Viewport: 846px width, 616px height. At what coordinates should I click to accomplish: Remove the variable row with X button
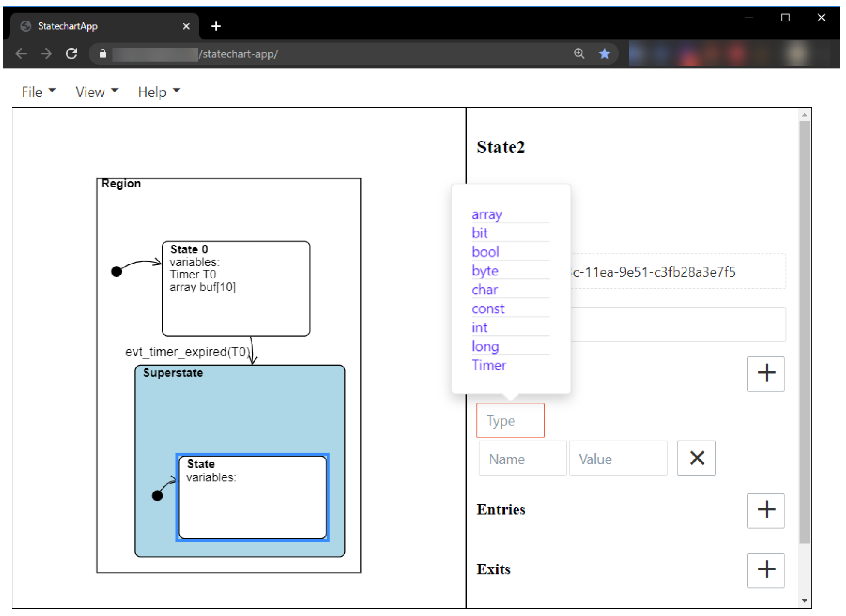pos(696,458)
